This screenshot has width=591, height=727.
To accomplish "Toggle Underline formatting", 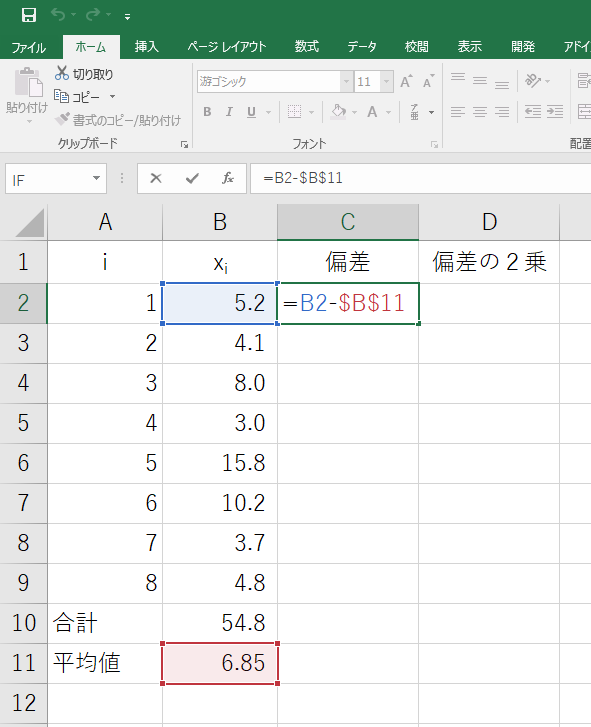I will [x=251, y=112].
